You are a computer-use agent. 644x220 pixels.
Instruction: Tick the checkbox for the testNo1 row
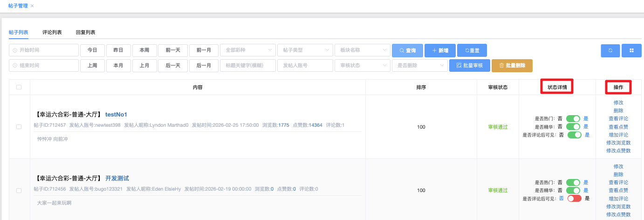pos(19,127)
